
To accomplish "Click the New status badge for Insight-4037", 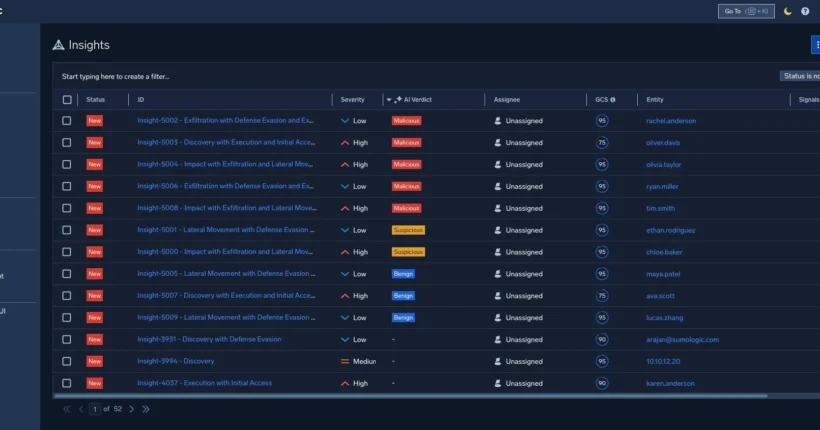I will (94, 383).
